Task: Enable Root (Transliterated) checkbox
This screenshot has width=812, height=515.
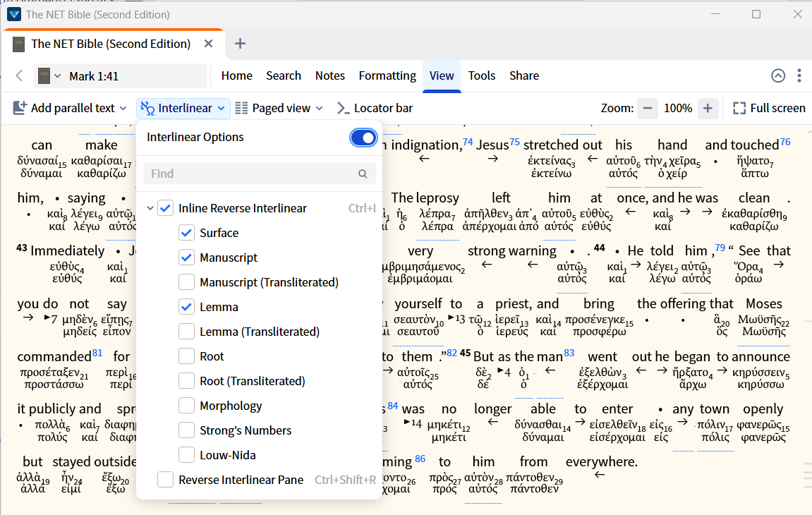Action: point(186,381)
